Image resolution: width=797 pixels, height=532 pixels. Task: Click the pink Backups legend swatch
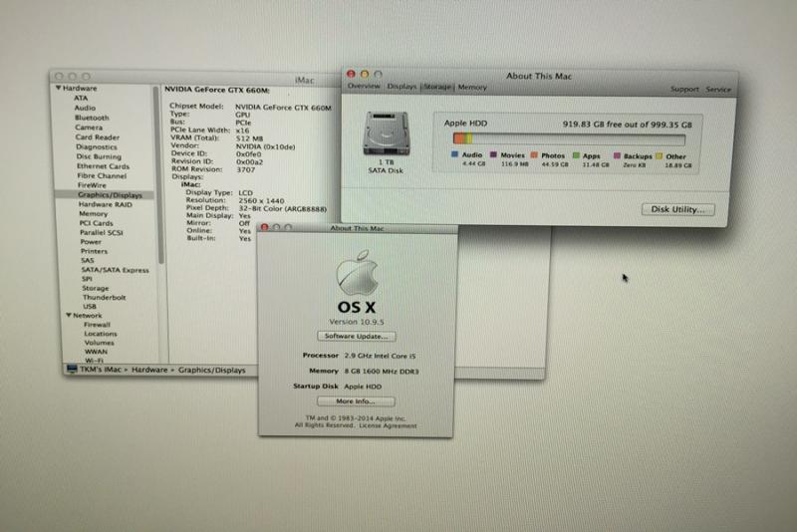tap(617, 155)
